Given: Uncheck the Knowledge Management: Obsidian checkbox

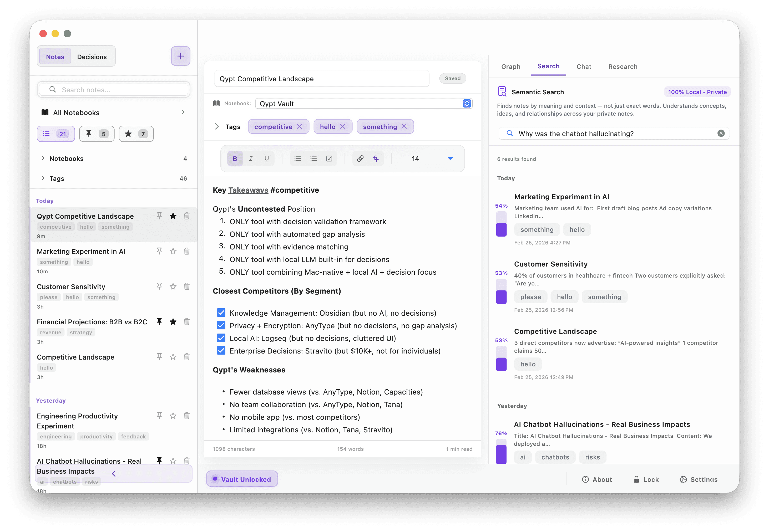Looking at the screenshot, I should click(221, 313).
